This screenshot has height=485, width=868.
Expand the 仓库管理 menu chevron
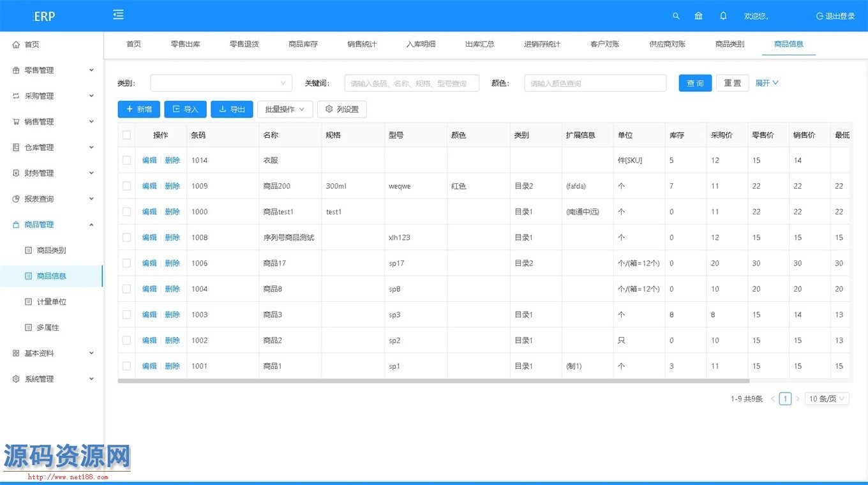[x=91, y=147]
